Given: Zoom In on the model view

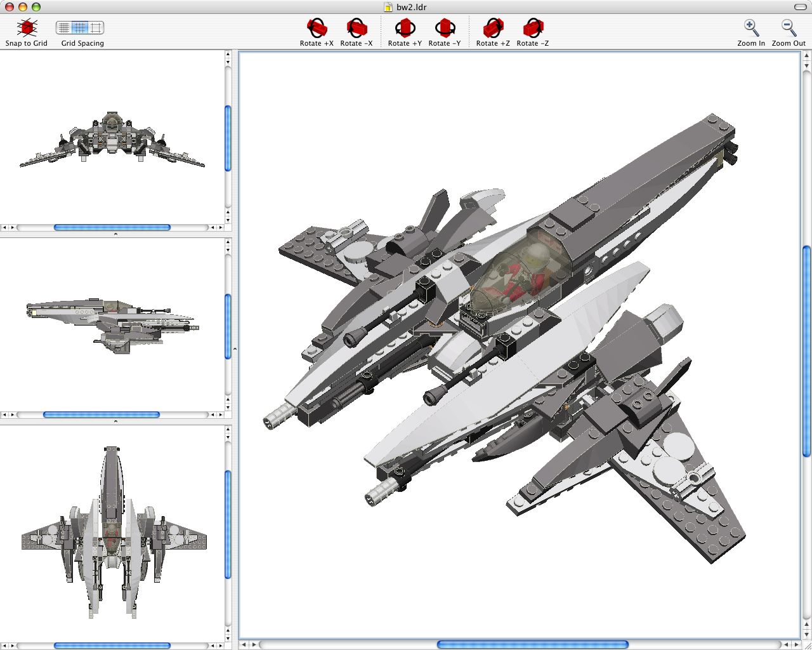Looking at the screenshot, I should coord(751,28).
